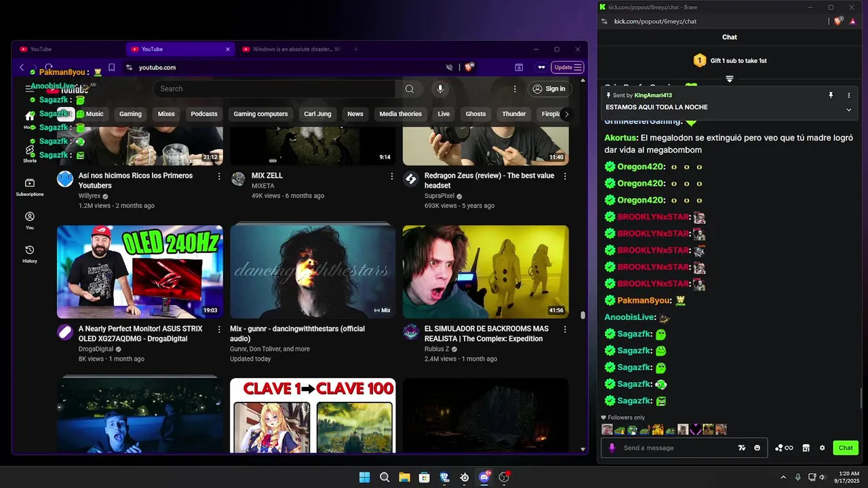Click the purple microphone in Kick message box
Viewport: 868px width, 488px height.
(x=612, y=447)
